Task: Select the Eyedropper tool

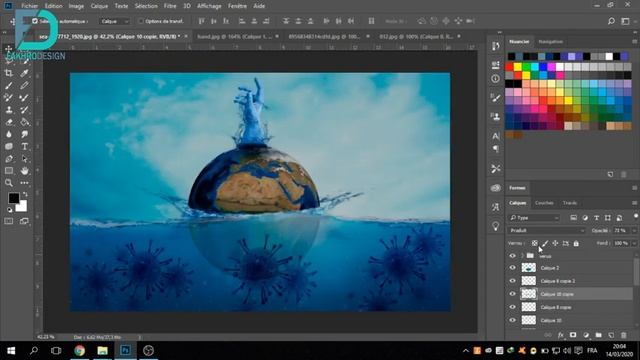Action: pyautogui.click(x=24, y=73)
